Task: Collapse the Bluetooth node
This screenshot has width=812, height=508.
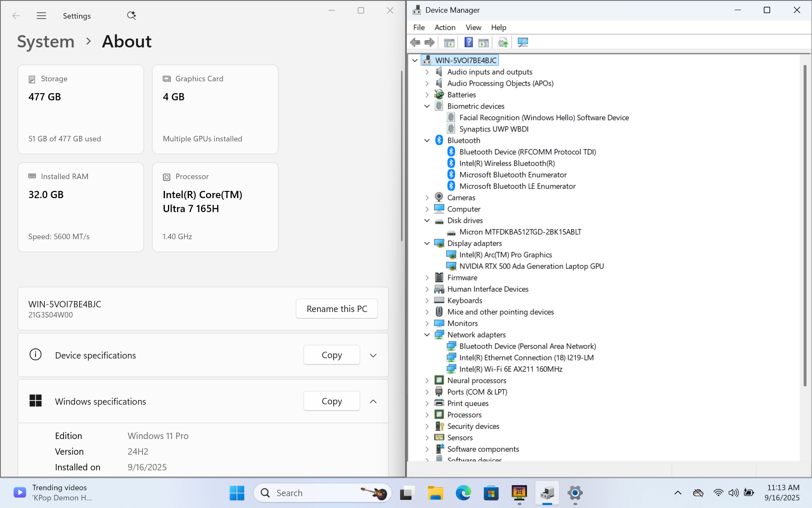Action: [427, 141]
